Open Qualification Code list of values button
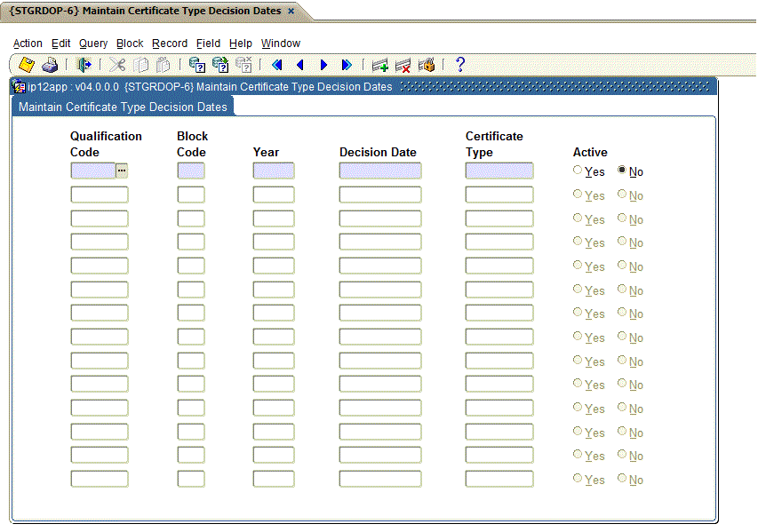The height and width of the screenshot is (532, 758). click(122, 171)
